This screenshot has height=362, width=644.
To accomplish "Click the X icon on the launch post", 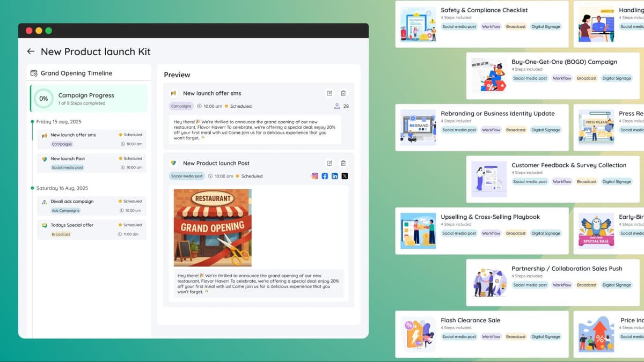I will click(343, 175).
